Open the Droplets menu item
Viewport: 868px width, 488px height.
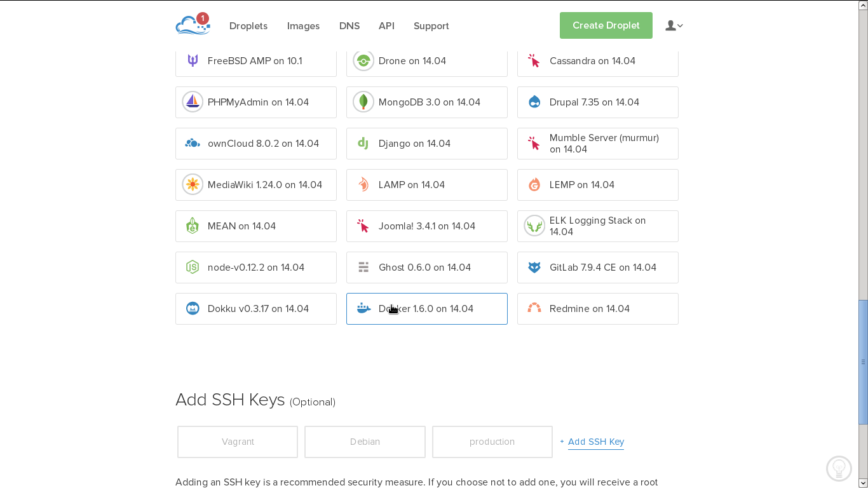tap(248, 26)
